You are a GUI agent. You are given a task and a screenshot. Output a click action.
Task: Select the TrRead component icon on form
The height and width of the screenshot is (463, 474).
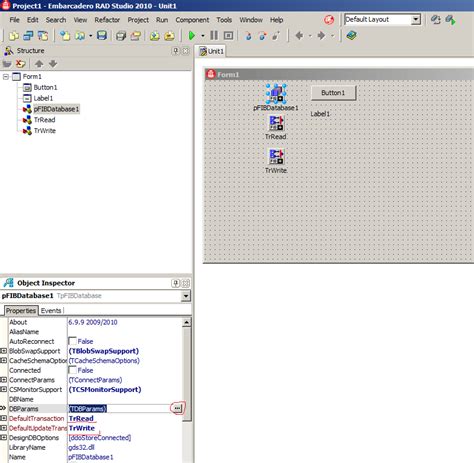[276, 123]
